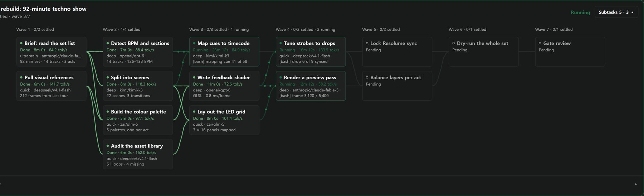Click 'deep · anthropic/claude-fable-5' model text
Screen dimensions: 644x196
point(309,90)
